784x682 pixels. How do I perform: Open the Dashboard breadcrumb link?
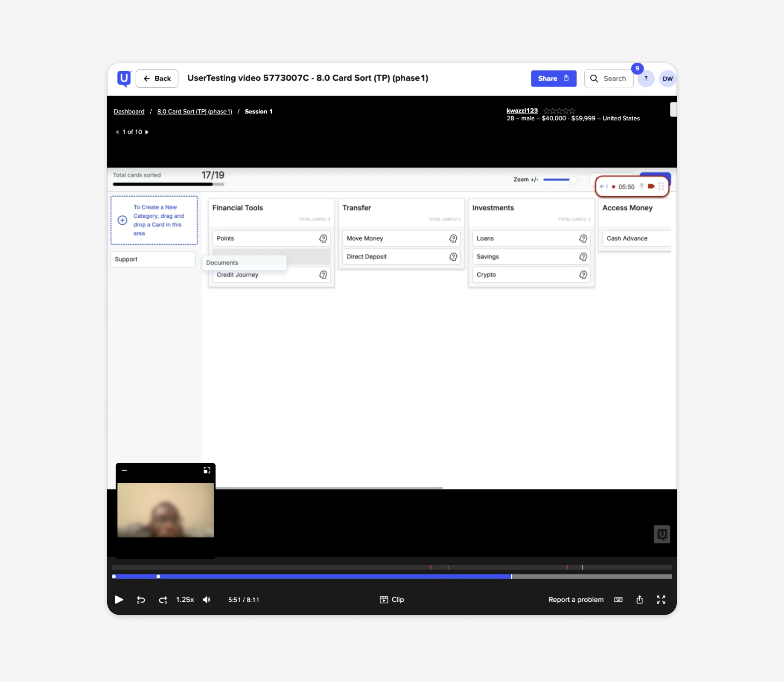coord(129,112)
